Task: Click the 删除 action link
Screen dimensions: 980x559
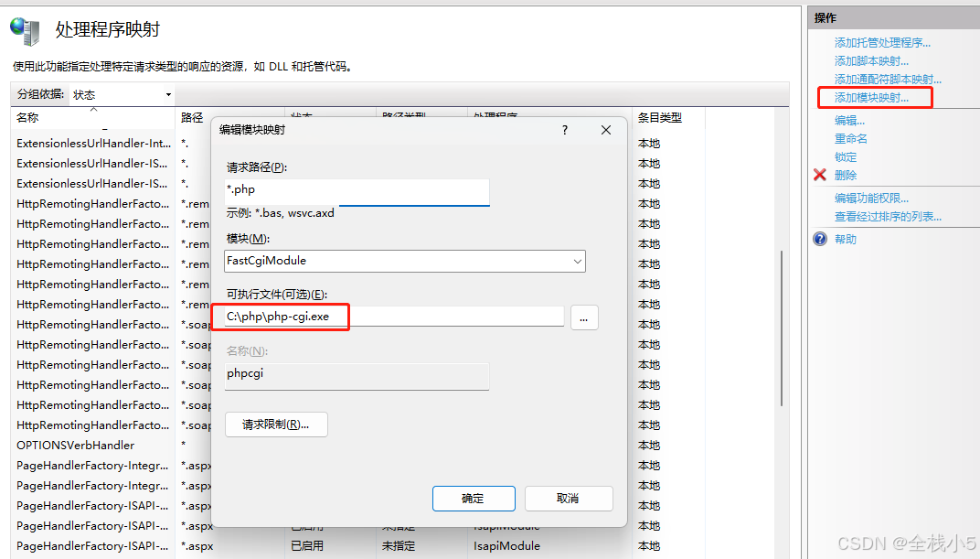Action: tap(846, 175)
